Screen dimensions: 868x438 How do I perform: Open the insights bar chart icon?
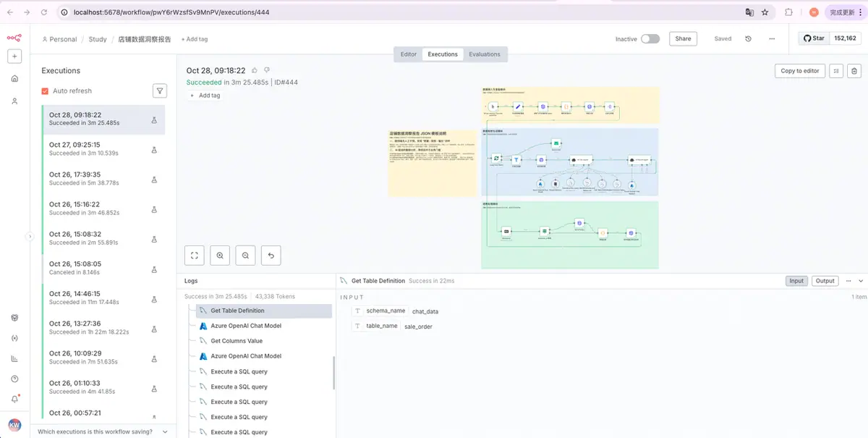(14, 358)
